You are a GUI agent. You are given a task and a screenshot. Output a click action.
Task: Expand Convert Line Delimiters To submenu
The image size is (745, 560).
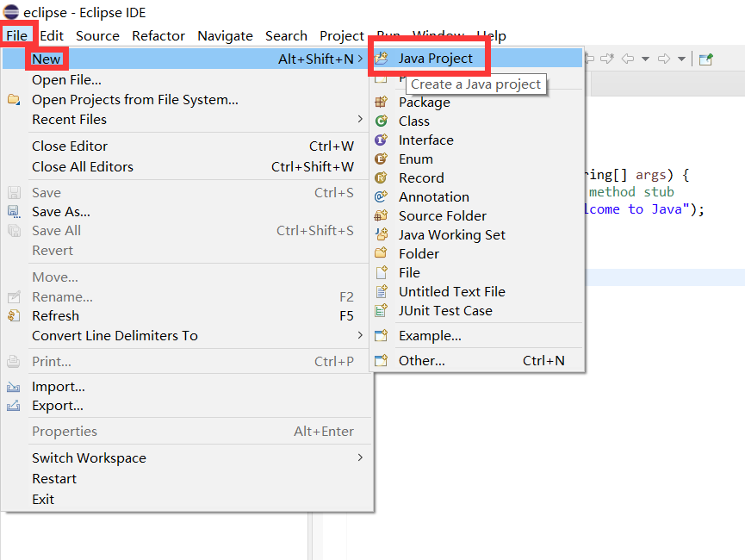[x=360, y=335]
